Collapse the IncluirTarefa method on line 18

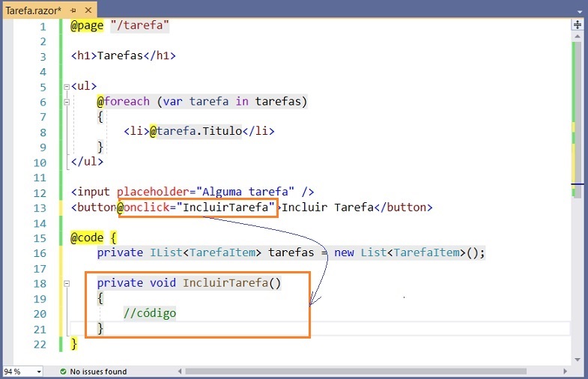tap(67, 284)
